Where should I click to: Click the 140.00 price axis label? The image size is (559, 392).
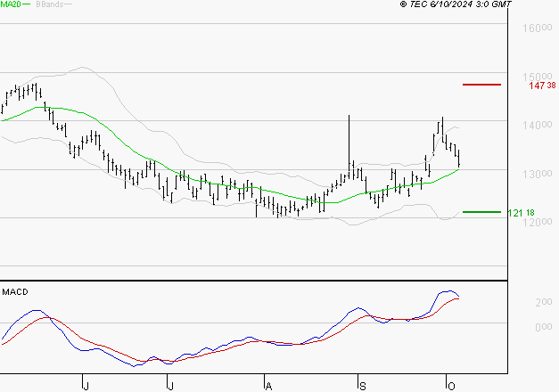538,125
